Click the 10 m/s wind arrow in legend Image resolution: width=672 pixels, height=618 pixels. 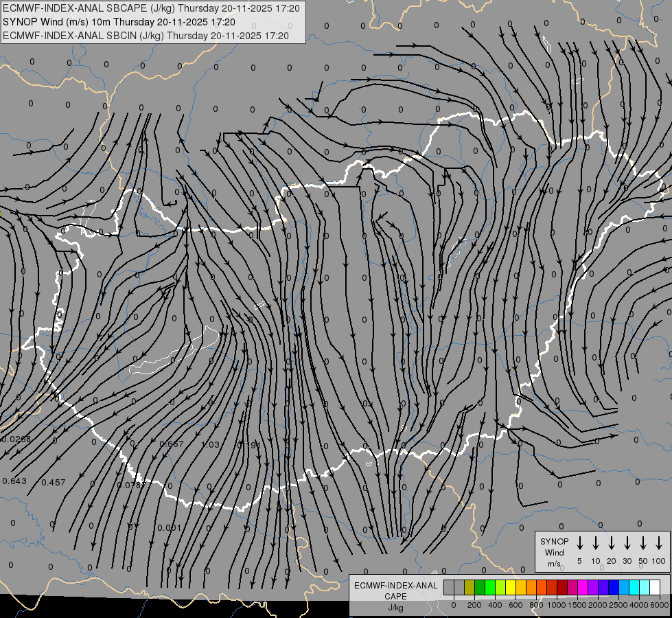pos(595,543)
